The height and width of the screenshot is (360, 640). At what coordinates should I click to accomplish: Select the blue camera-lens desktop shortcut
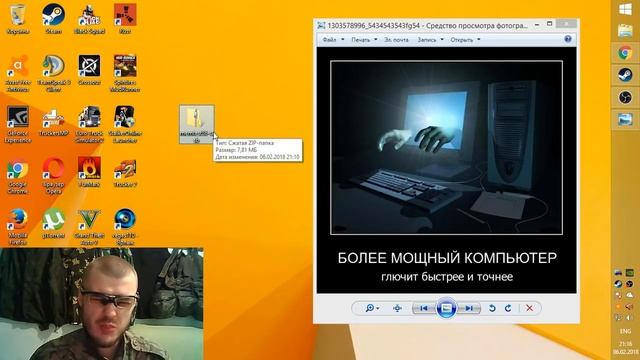click(125, 227)
